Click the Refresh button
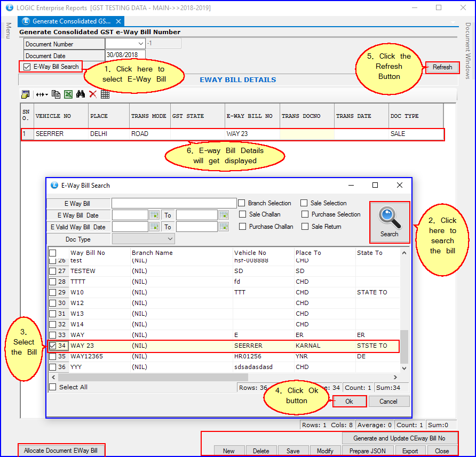This screenshot has width=476, height=457. (442, 68)
